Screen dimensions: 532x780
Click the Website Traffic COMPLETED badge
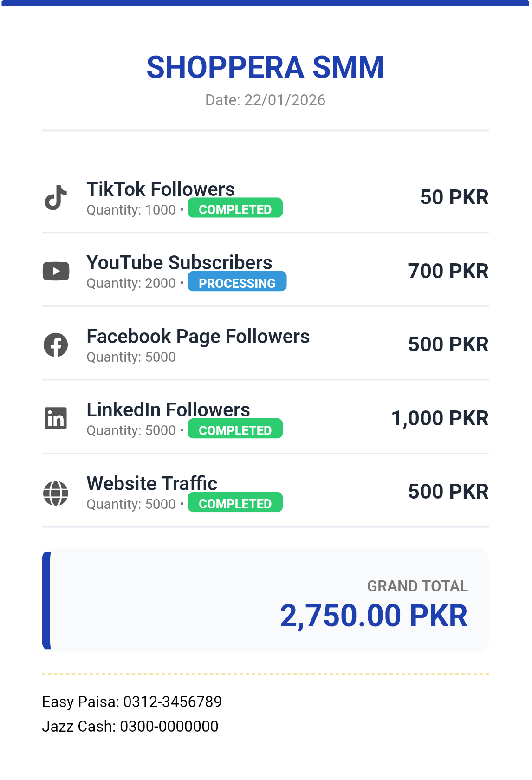pyautogui.click(x=235, y=503)
